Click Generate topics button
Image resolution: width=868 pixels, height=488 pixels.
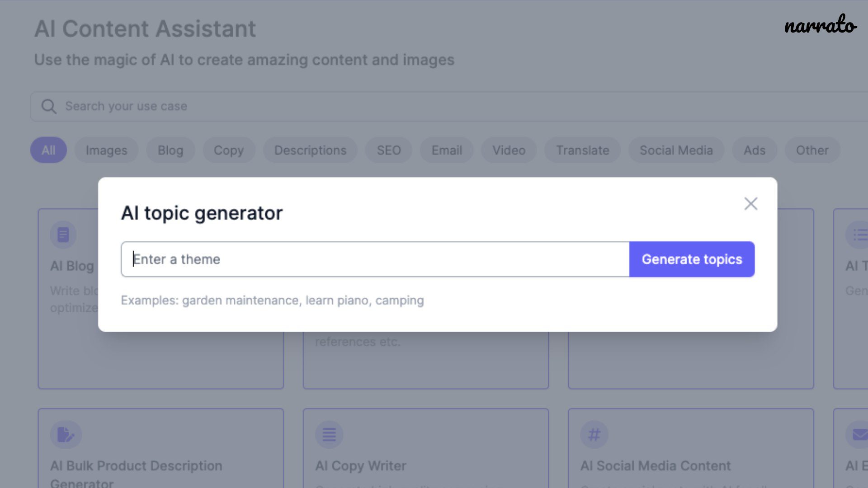coord(692,258)
